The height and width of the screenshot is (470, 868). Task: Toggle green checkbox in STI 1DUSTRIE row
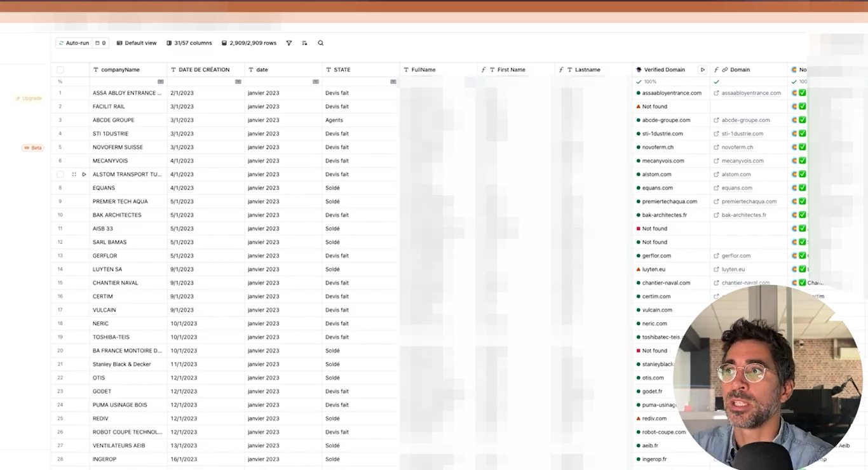[803, 134]
